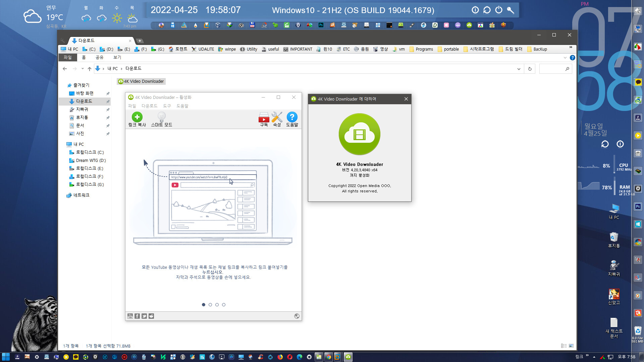Open the 보기 ribbon tab in Explorer
This screenshot has width=644, height=362.
(117, 58)
